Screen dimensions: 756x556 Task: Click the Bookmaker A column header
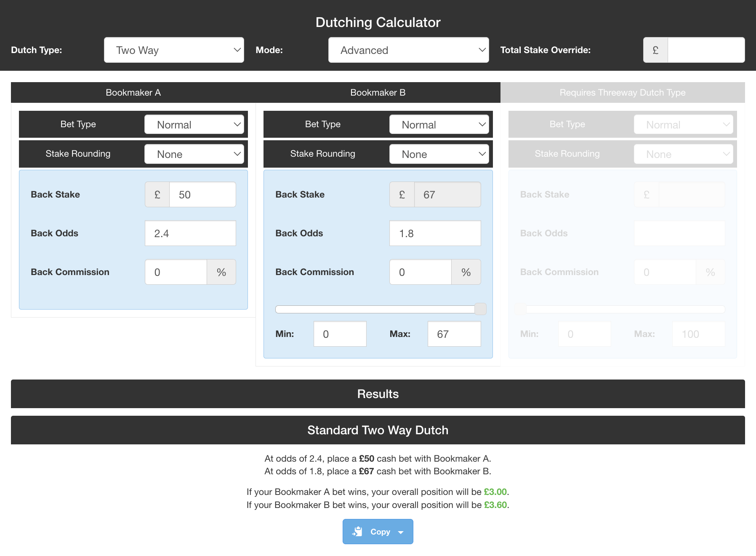(x=133, y=93)
